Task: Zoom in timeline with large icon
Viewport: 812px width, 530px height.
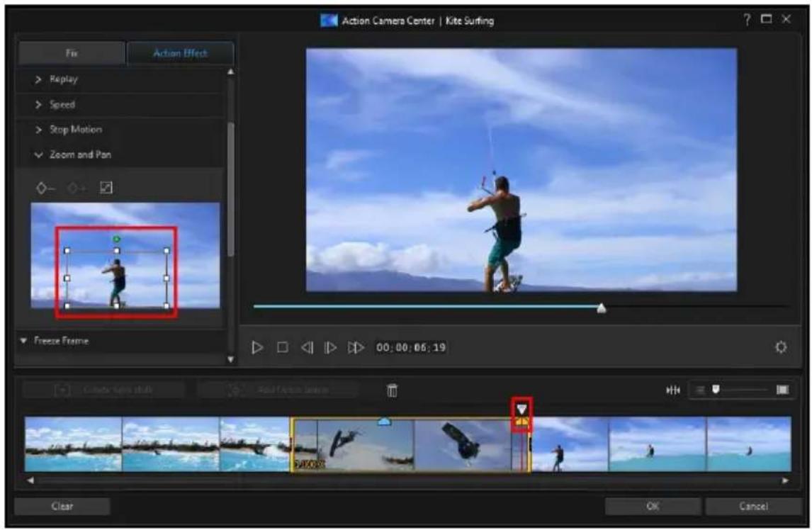Action: (782, 390)
